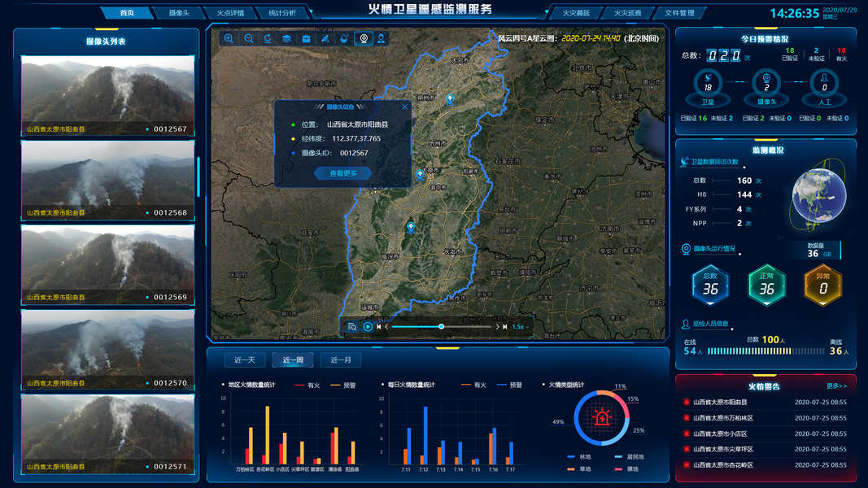This screenshot has width=868, height=488.
Task: Click 查看更多 in camera info popup
Action: (343, 173)
